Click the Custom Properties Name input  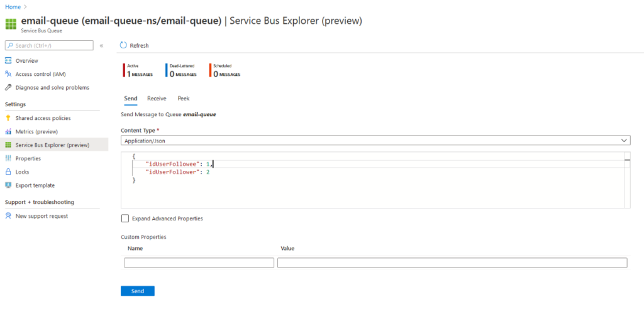(x=199, y=263)
